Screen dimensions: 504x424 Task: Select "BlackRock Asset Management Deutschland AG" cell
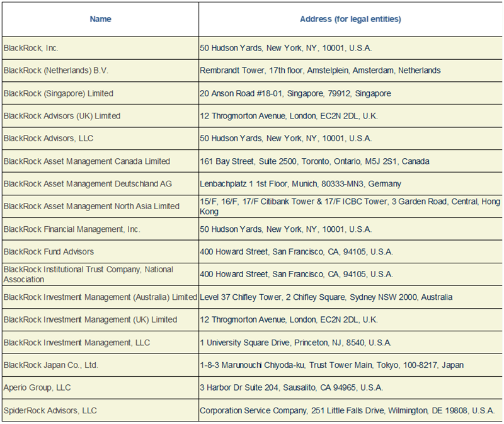coord(100,183)
